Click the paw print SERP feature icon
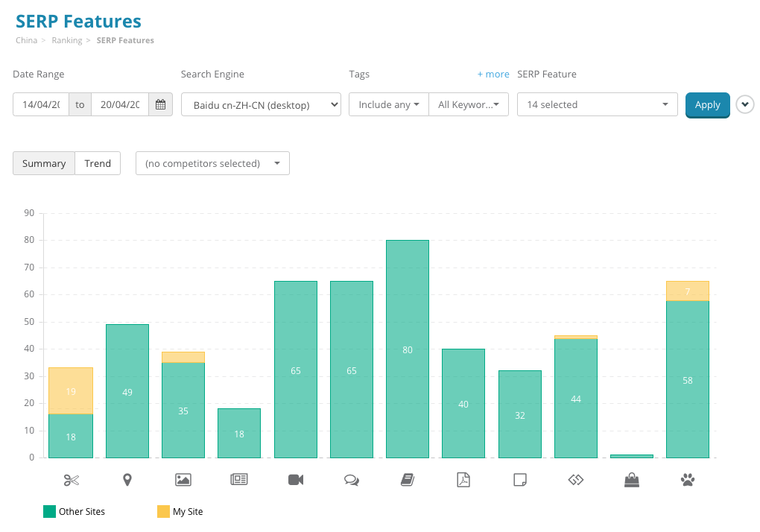This screenshot has height=532, width=760. pos(687,479)
